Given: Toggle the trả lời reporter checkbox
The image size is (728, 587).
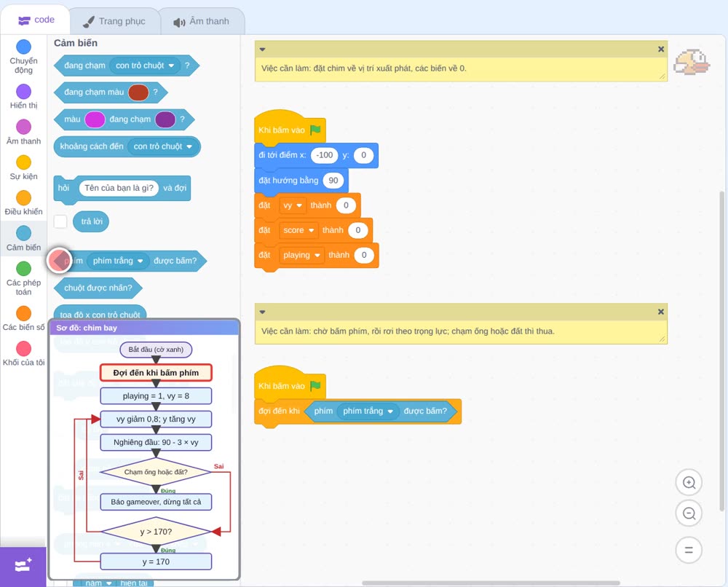Looking at the screenshot, I should click(60, 221).
